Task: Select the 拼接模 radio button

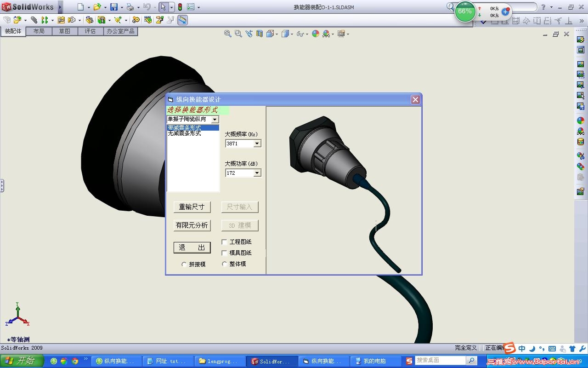Action: [x=184, y=264]
